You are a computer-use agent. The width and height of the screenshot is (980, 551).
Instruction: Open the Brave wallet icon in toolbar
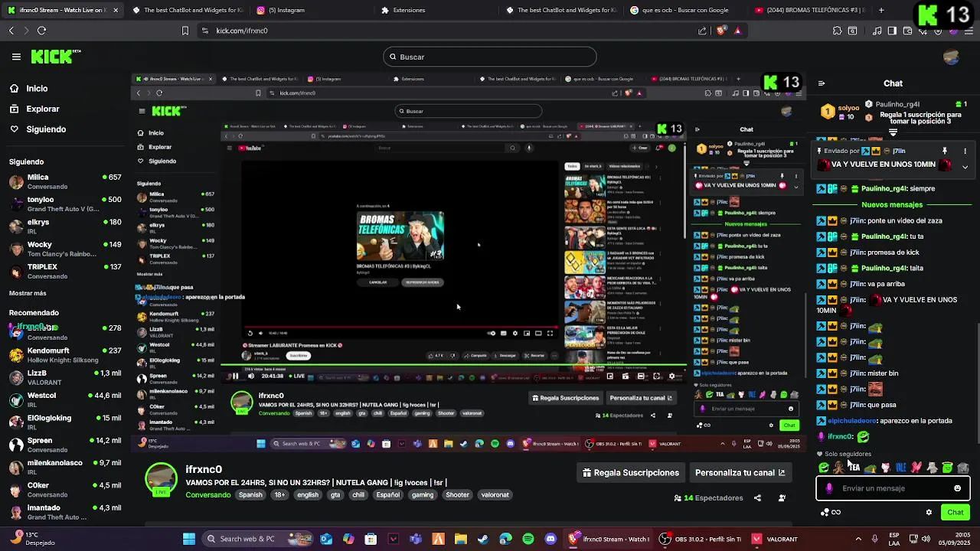point(907,31)
